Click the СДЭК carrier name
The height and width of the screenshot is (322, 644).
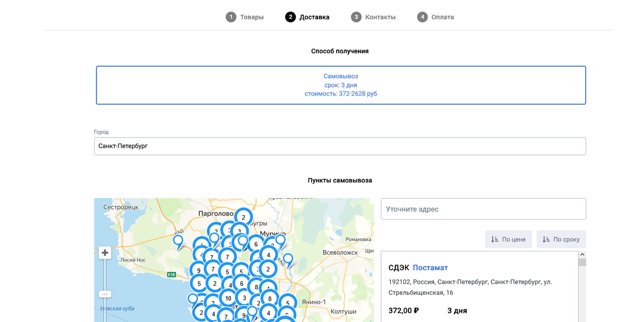coord(399,268)
